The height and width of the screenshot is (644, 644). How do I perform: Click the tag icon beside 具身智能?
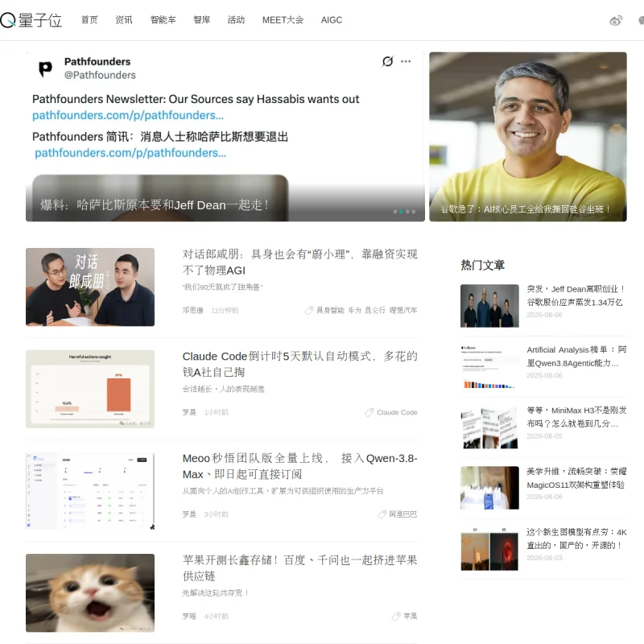click(x=309, y=310)
